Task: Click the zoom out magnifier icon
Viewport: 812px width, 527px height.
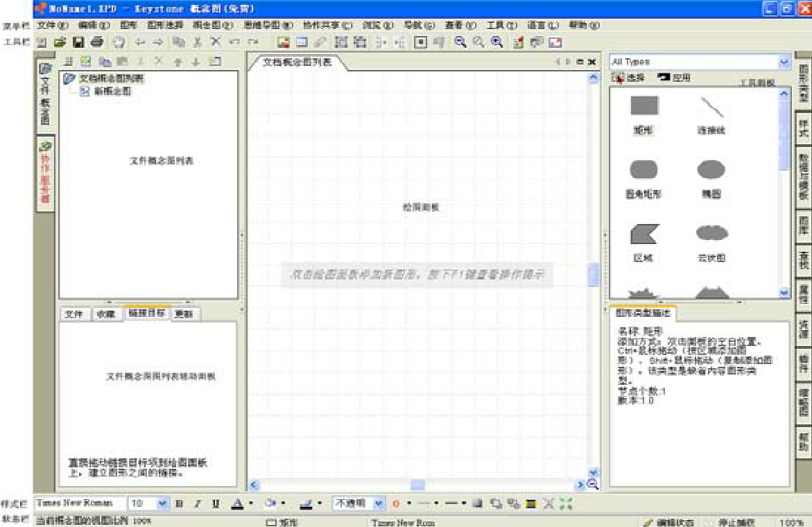Action: [x=460, y=42]
